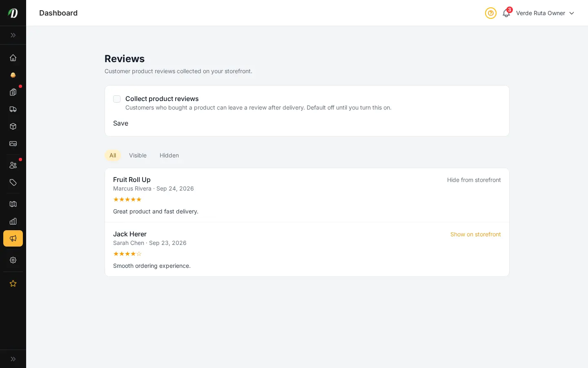Screen dimensions: 588x368
Task: Open settings gear icon in sidebar
Action: point(13,260)
